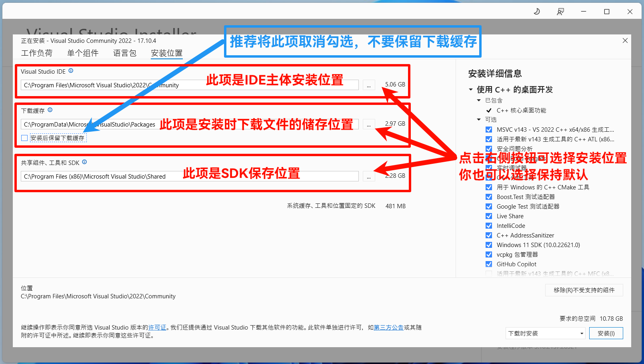Click 要求的总空间 10.78 GB text
This screenshot has height=364, width=644.
[x=591, y=319]
